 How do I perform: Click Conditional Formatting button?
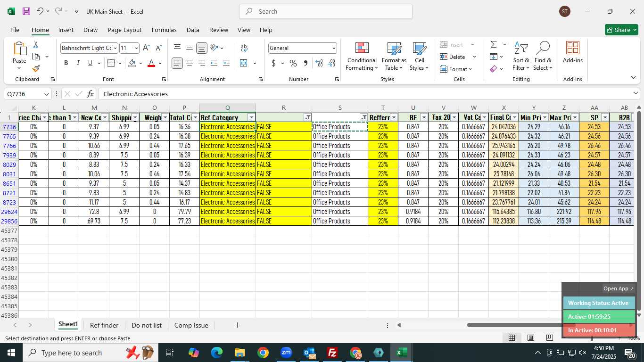point(362,56)
